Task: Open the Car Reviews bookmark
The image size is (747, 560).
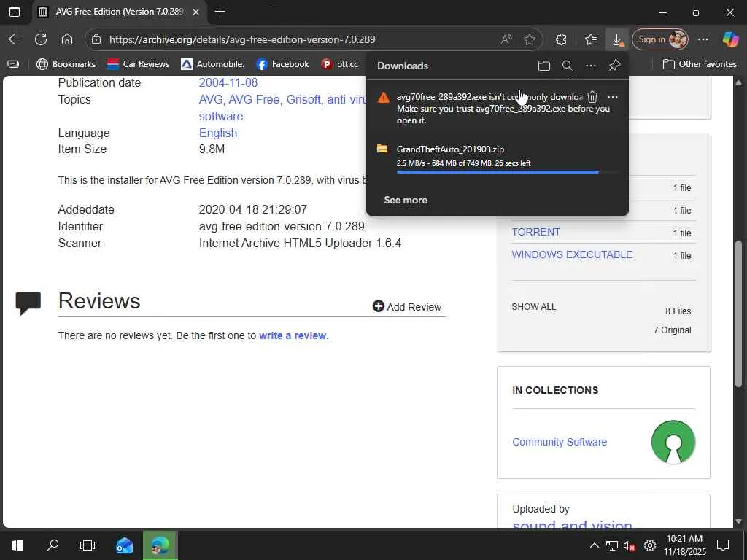Action: coord(138,64)
